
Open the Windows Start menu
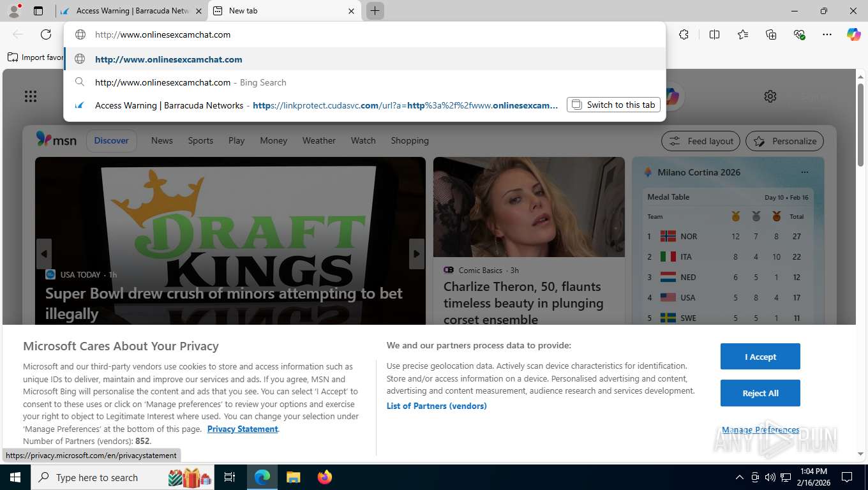point(15,477)
